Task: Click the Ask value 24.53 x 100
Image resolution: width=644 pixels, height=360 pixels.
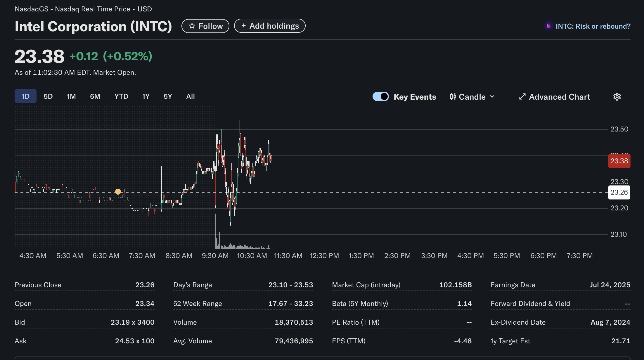Action: 134,341
